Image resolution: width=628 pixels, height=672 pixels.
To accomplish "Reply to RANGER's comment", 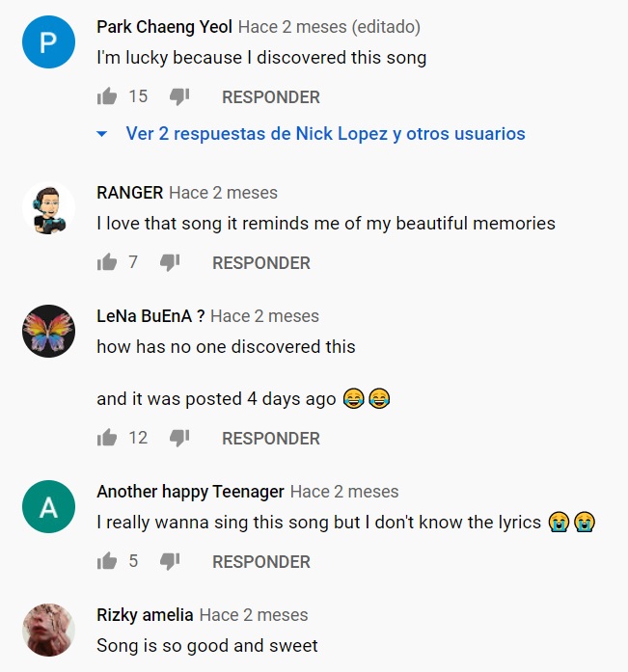I will tap(261, 263).
